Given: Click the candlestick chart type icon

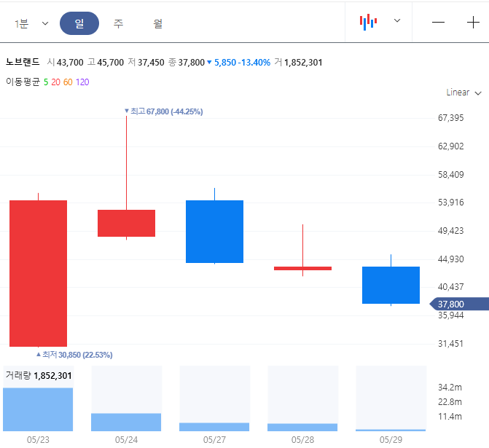Looking at the screenshot, I should pos(368,22).
